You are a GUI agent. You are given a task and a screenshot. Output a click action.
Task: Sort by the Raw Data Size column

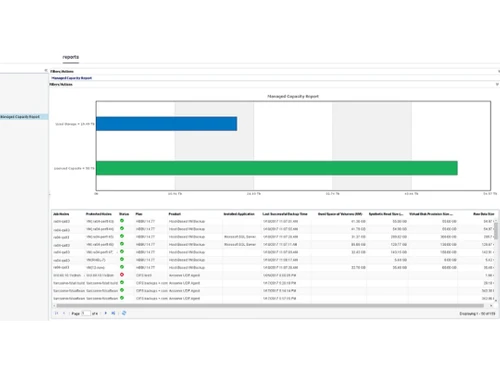pyautogui.click(x=484, y=214)
